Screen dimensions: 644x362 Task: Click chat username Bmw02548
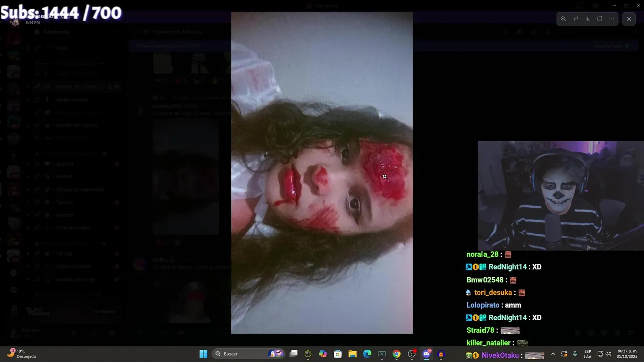tap(485, 280)
